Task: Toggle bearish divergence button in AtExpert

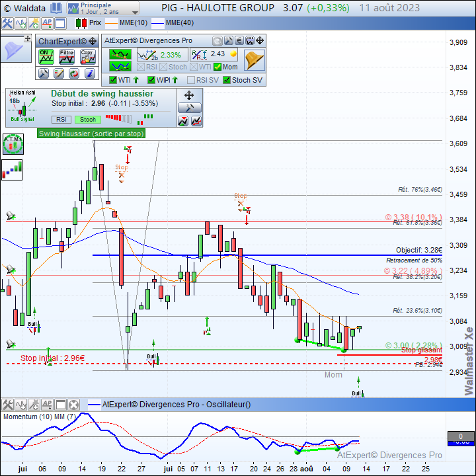Action: (120, 54)
